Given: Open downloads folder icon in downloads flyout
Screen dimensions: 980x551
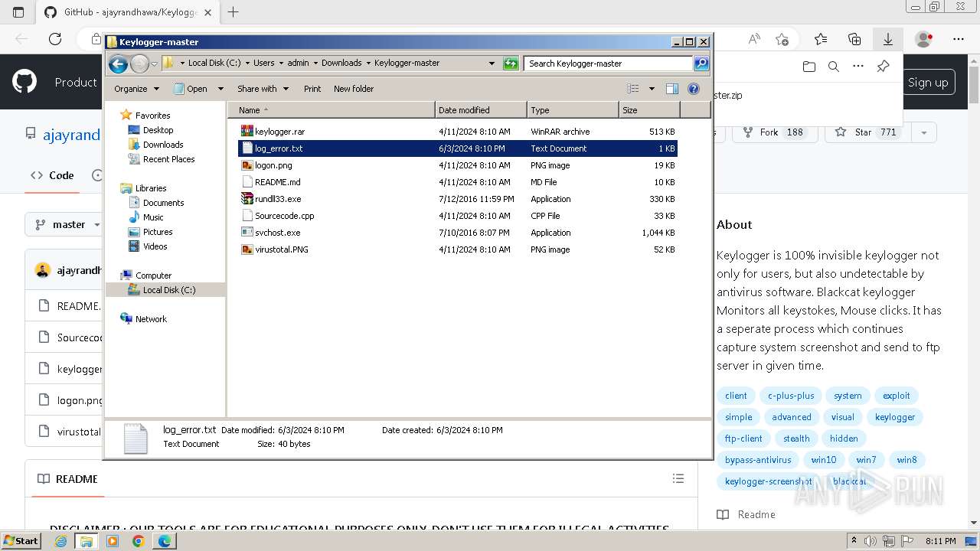Looking at the screenshot, I should coord(809,67).
